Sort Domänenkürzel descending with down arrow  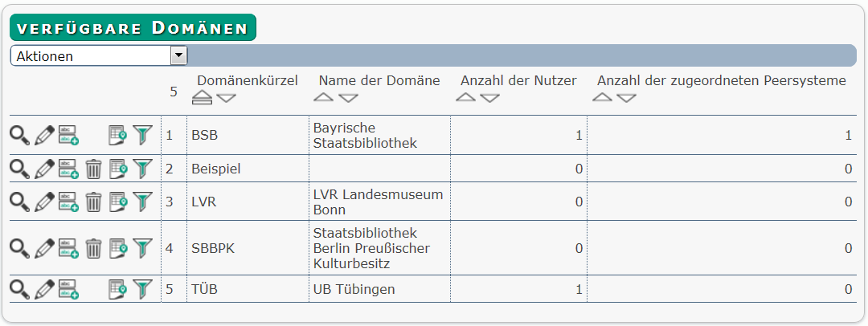pos(227,98)
